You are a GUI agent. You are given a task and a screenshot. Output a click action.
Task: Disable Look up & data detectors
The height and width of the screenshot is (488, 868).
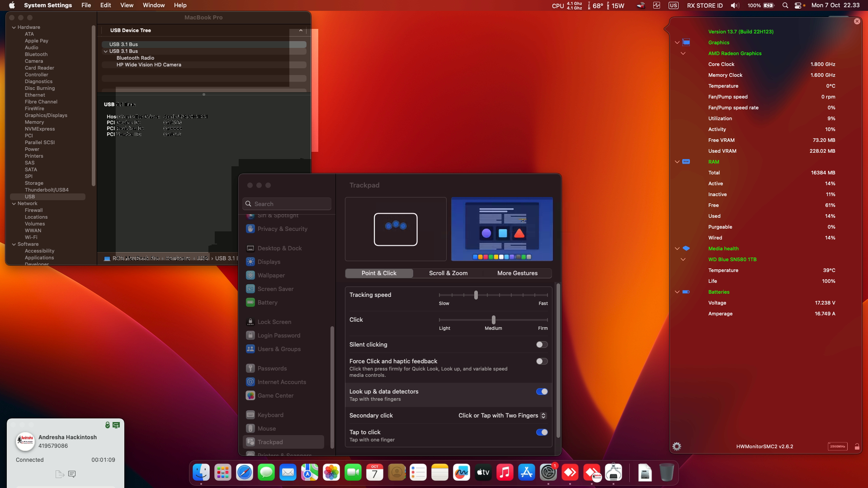tap(542, 392)
